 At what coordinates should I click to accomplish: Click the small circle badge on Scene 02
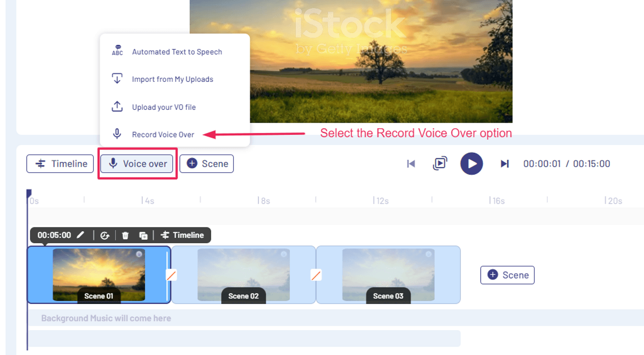pyautogui.click(x=284, y=254)
